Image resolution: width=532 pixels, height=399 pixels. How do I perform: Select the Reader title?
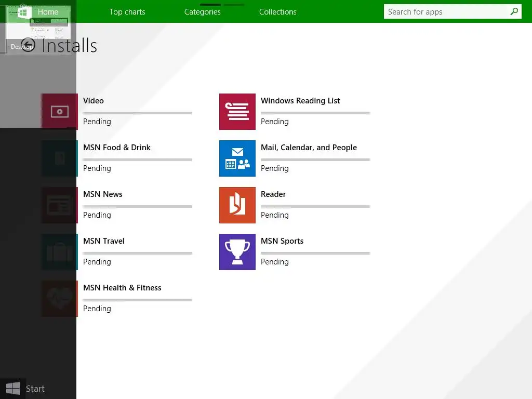point(273,194)
